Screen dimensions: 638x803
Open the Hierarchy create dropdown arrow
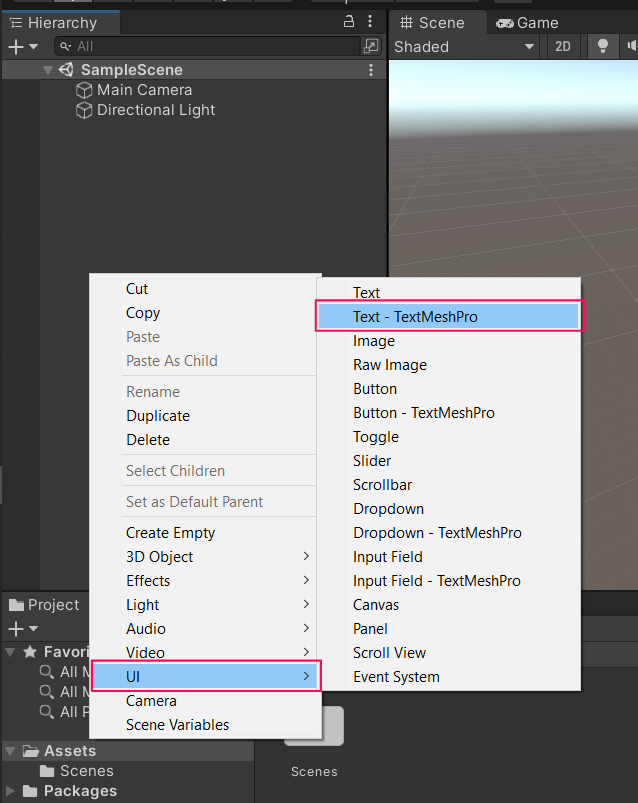34,47
